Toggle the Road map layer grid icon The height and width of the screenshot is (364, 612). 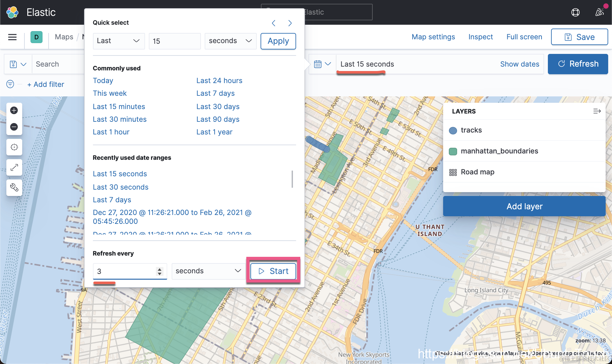pos(453,172)
